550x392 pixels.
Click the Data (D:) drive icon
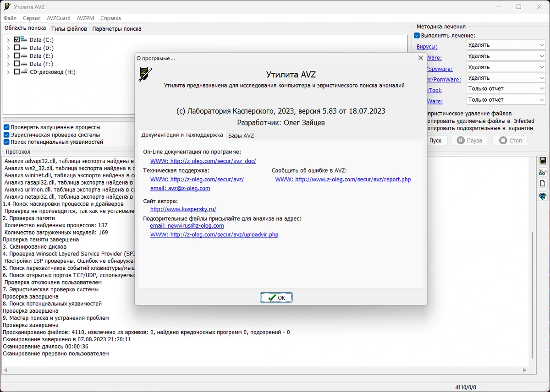24,48
